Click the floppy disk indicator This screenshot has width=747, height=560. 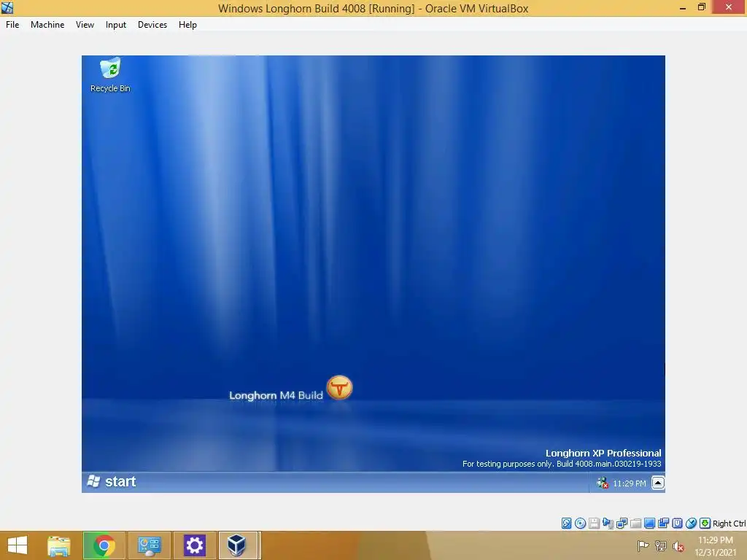[x=594, y=524]
